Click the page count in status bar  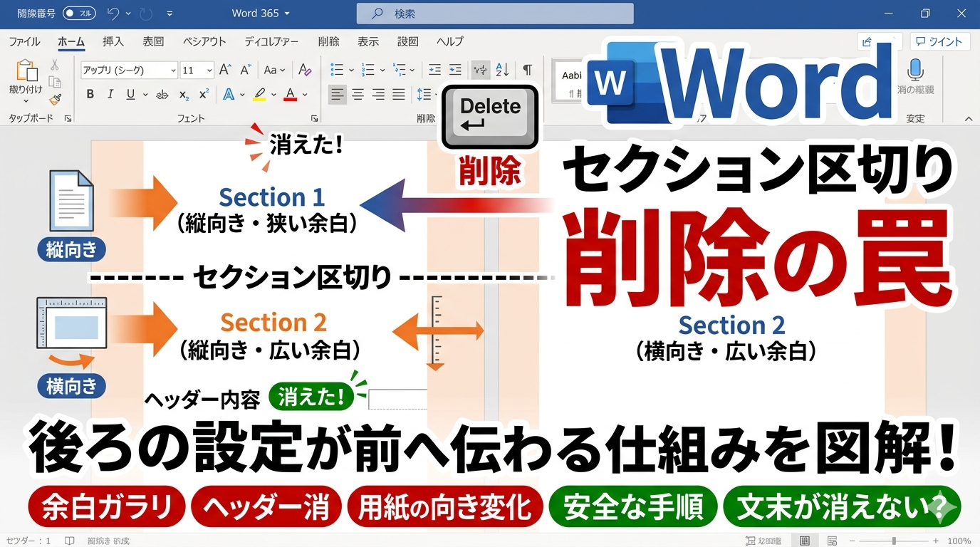pyautogui.click(x=28, y=541)
